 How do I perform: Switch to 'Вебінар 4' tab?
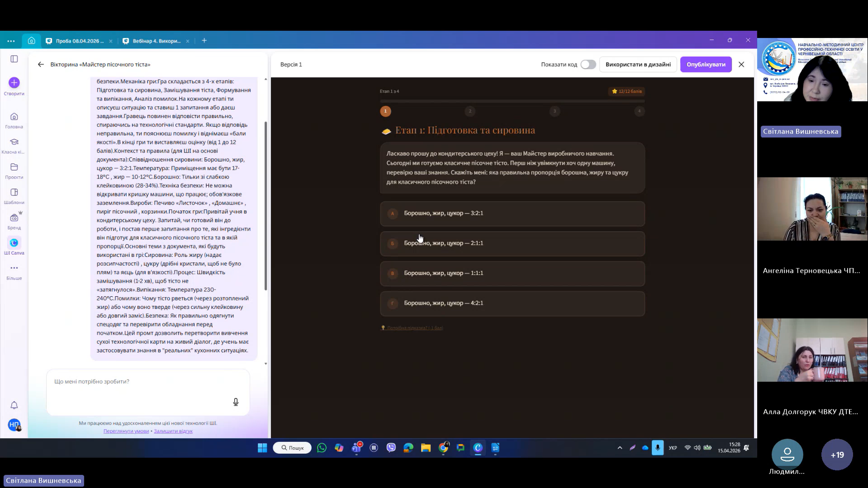(x=156, y=41)
